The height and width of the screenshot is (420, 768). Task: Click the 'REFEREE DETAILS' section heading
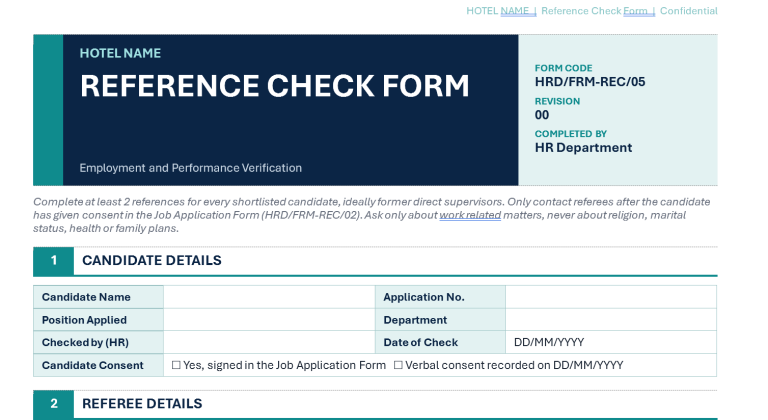click(142, 403)
